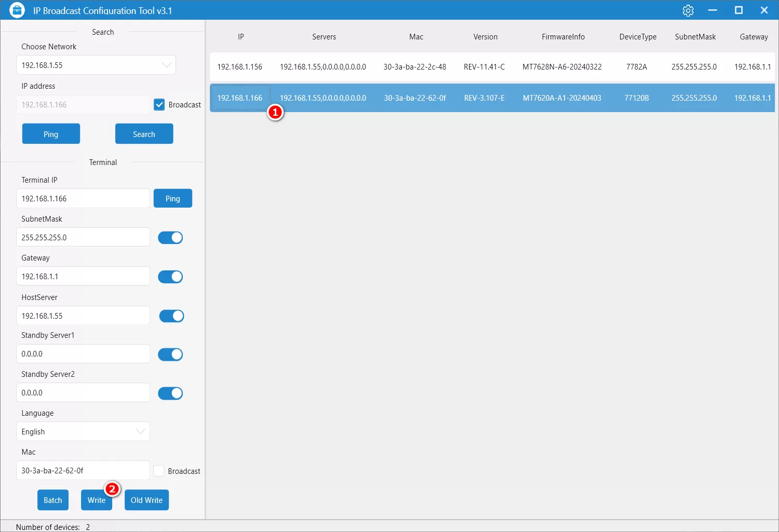Toggle the Gateway switch
Screen dimensions: 779x532
click(170, 277)
